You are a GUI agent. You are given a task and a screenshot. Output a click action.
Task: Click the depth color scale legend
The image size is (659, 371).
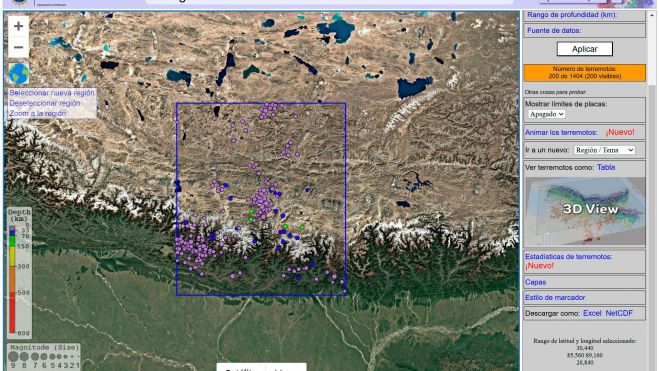[19, 273]
